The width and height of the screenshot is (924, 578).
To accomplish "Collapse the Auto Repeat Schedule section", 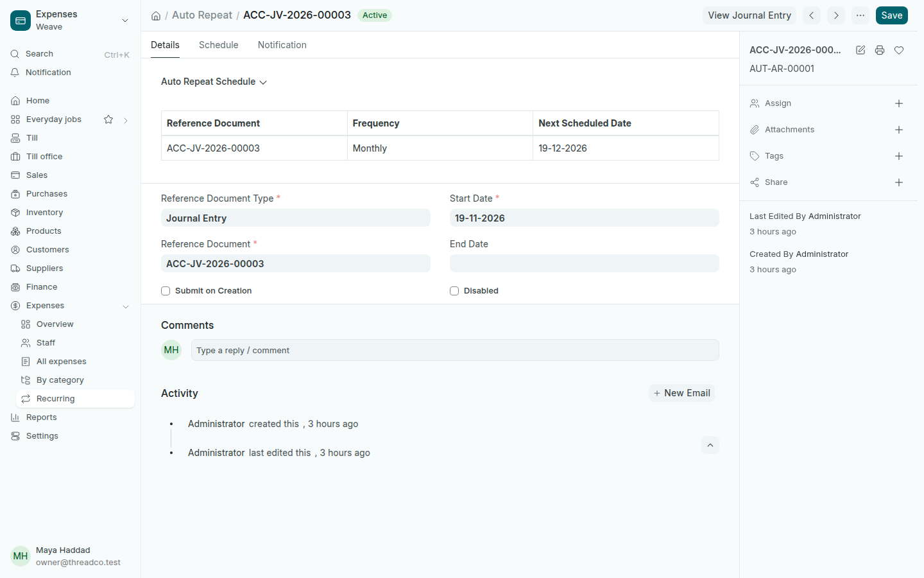I will 214,82.
